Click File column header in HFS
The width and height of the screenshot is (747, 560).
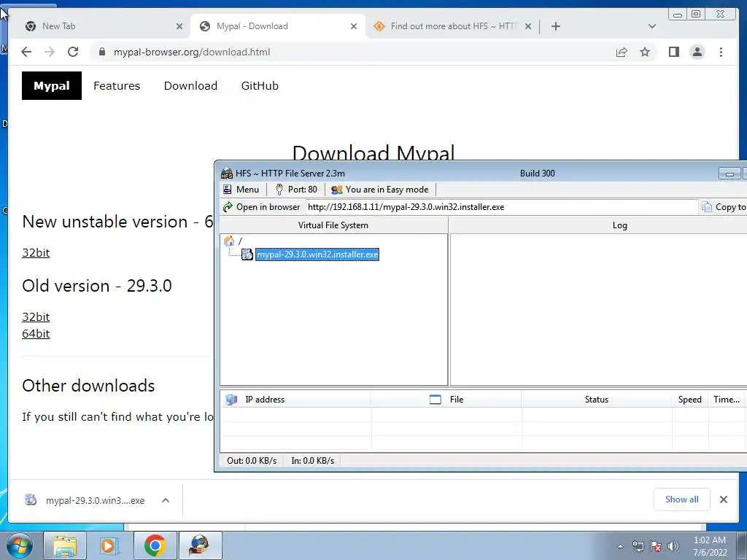[x=446, y=400]
